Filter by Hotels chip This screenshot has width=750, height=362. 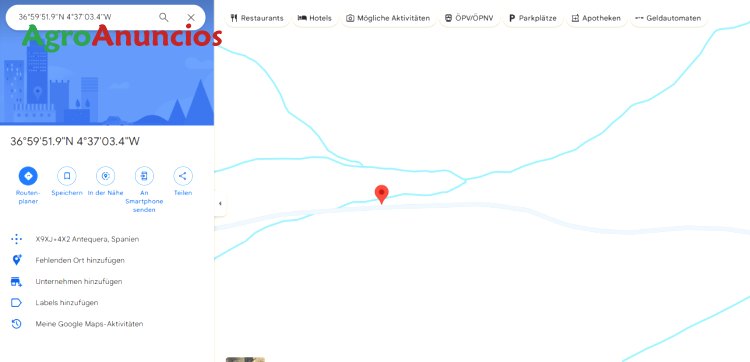point(315,18)
